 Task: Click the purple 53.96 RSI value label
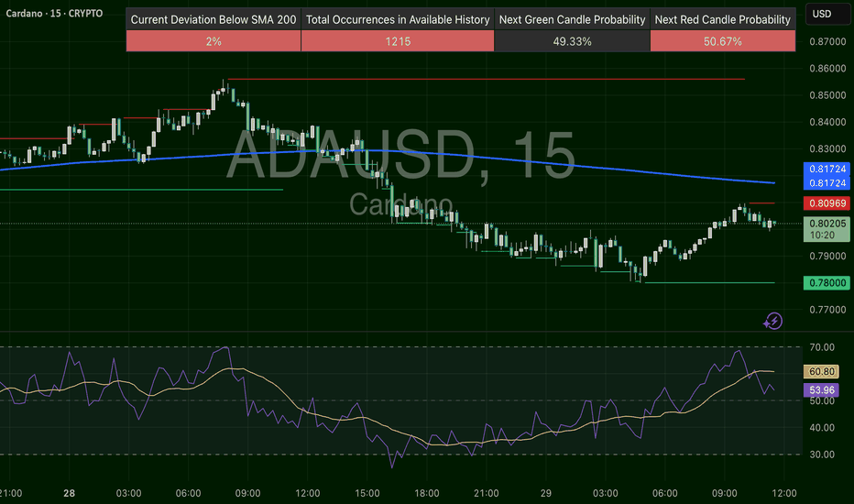tap(821, 390)
